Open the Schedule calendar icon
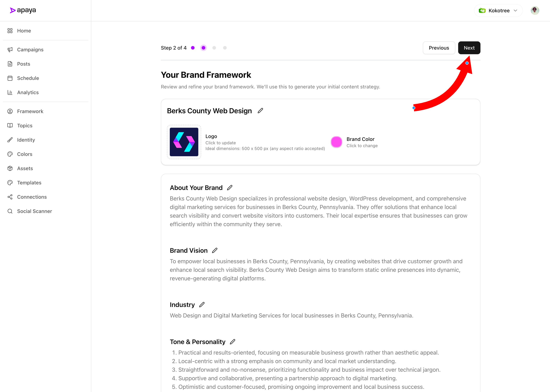This screenshot has width=550, height=392. pos(10,78)
